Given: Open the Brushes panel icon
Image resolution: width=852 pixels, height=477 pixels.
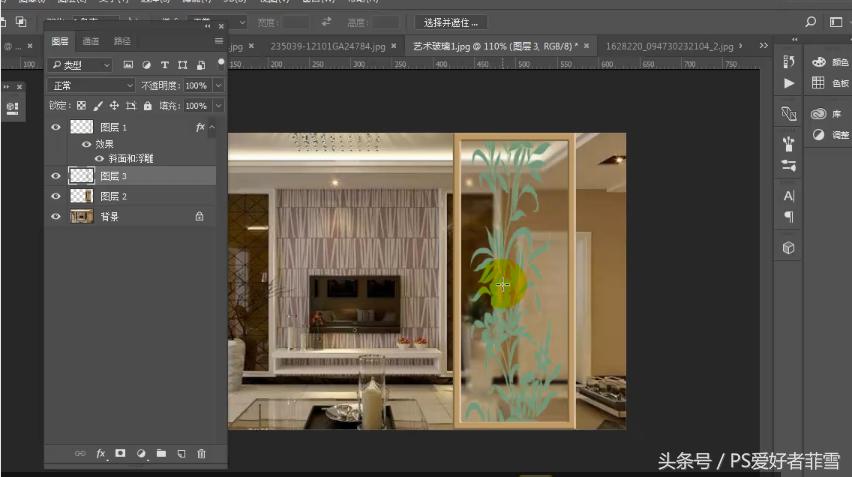Looking at the screenshot, I should pyautogui.click(x=788, y=144).
